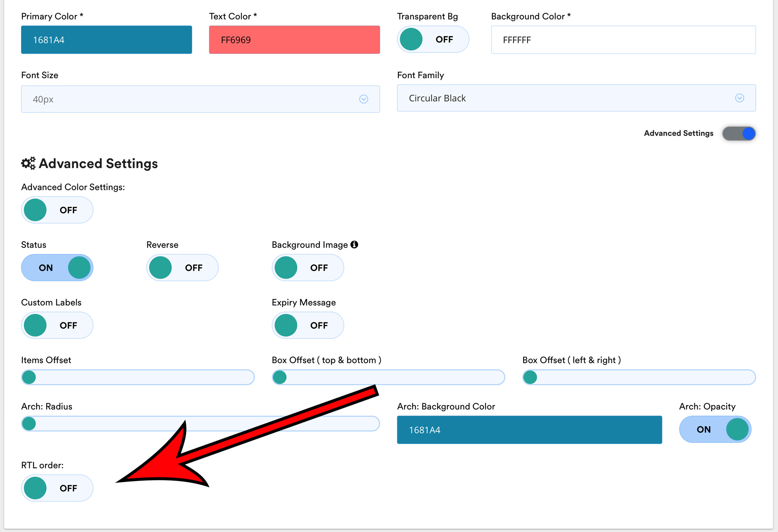Click the Background Color FFFFFF input
This screenshot has height=532, width=778.
(x=623, y=40)
